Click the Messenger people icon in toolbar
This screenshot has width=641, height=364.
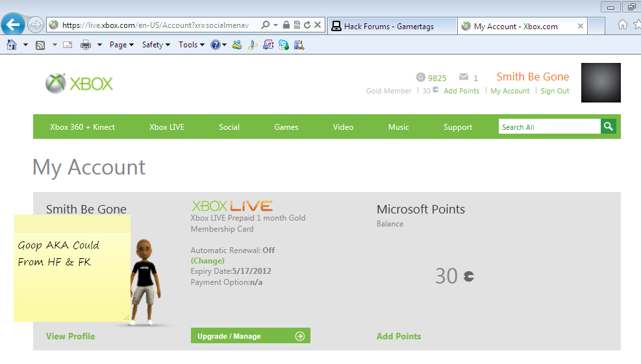tap(236, 45)
